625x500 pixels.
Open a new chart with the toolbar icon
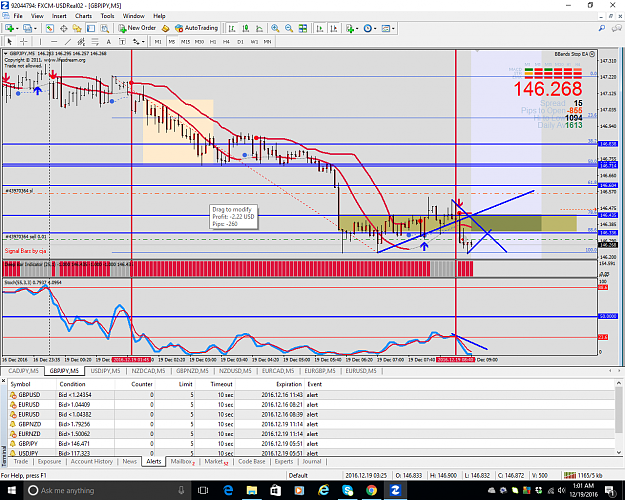9,28
